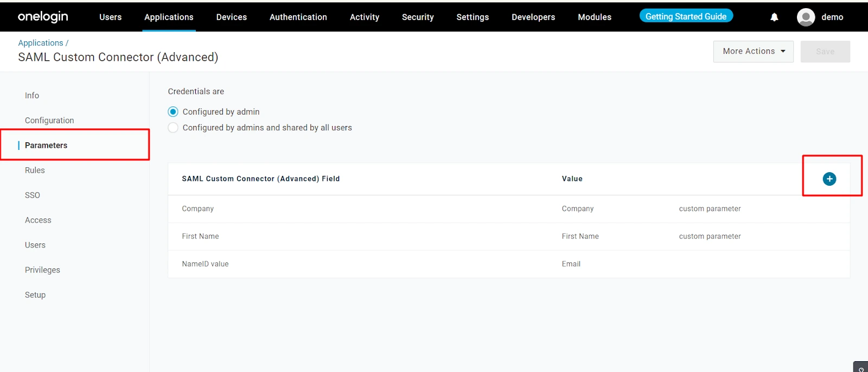Click the Value column header
The image size is (868, 372).
click(572, 179)
